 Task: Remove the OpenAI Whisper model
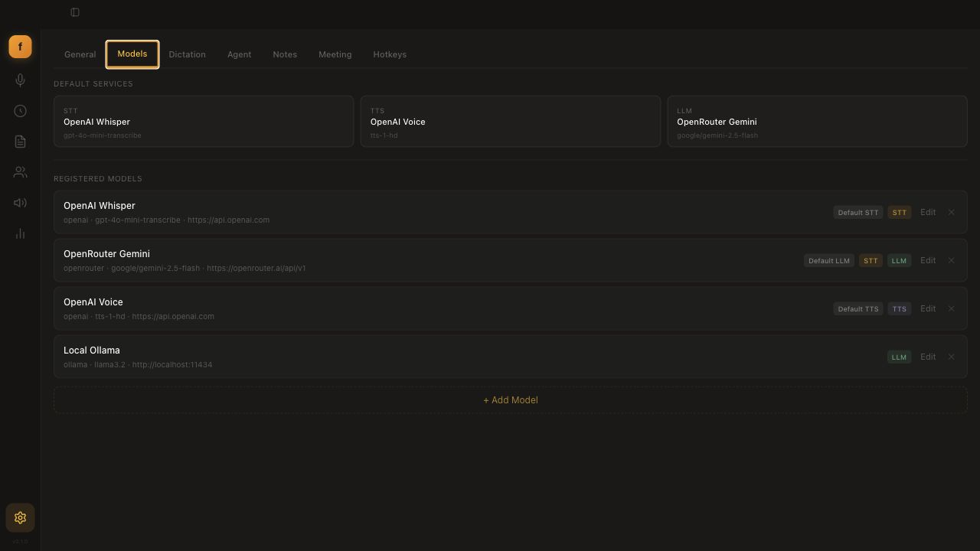coord(951,212)
